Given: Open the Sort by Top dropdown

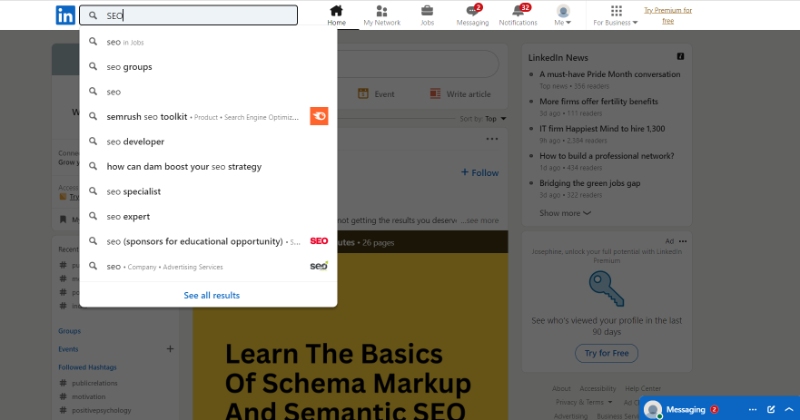Looking at the screenshot, I should 484,119.
